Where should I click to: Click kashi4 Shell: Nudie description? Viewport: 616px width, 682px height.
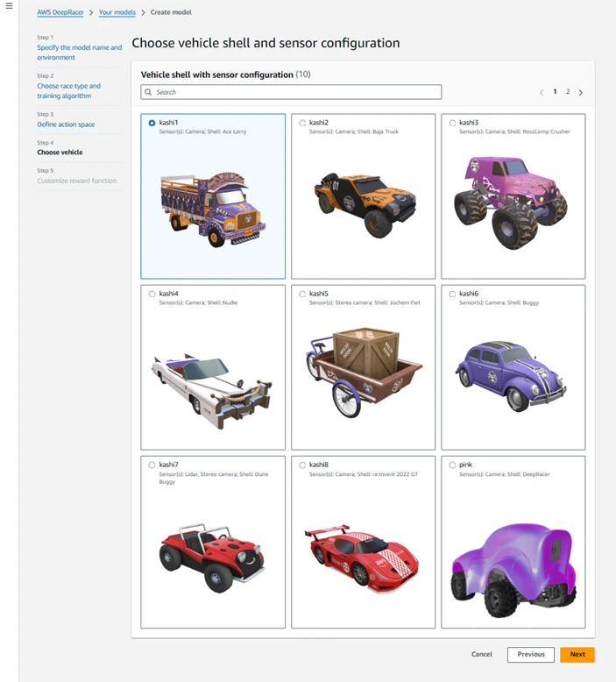click(198, 302)
